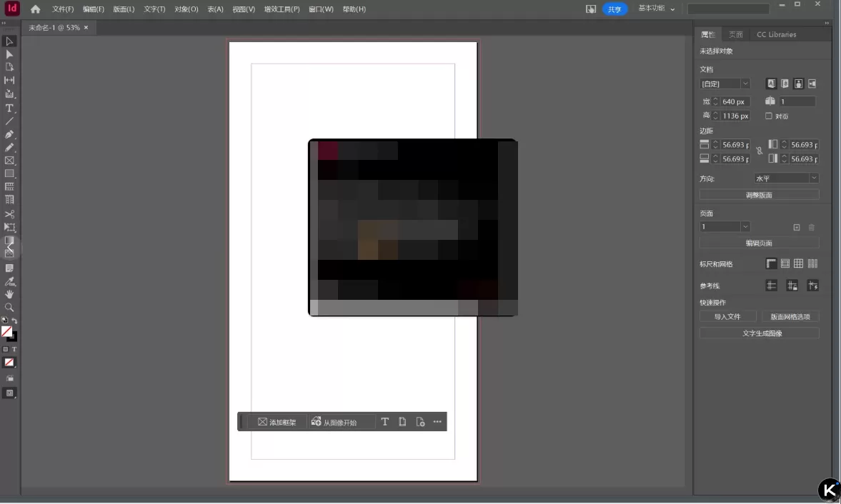Click the fill color swatch in toolbar
841x504 pixels.
(8, 331)
